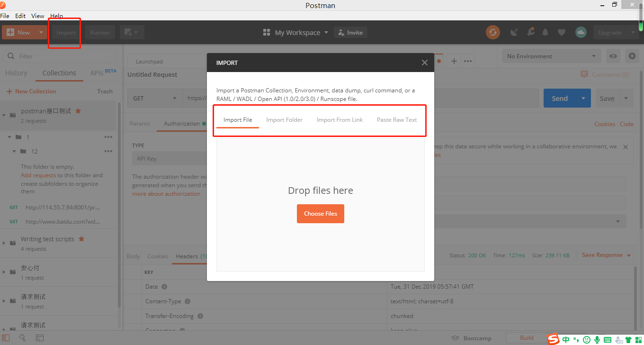Select the Import From Link tab
Screen dimensions: 644x345
tap(340, 119)
